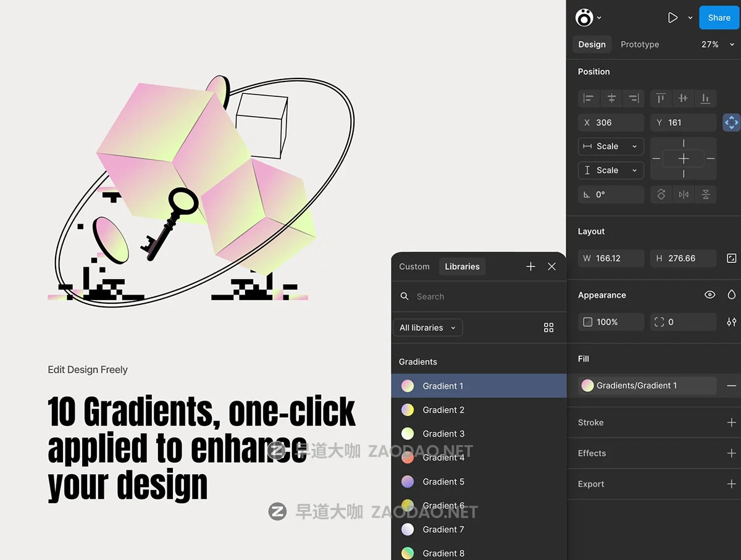Toggle absolute position next to X and Y fields
Screen dimensions: 741x560
[731, 122]
